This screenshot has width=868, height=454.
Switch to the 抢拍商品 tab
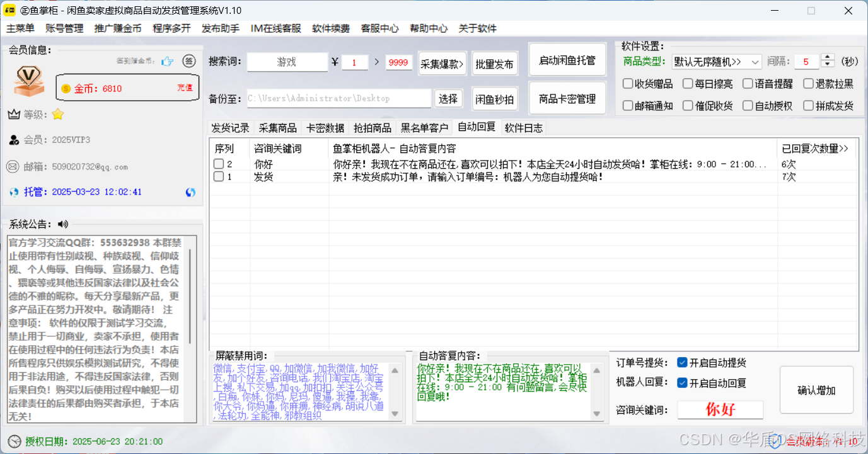(373, 128)
